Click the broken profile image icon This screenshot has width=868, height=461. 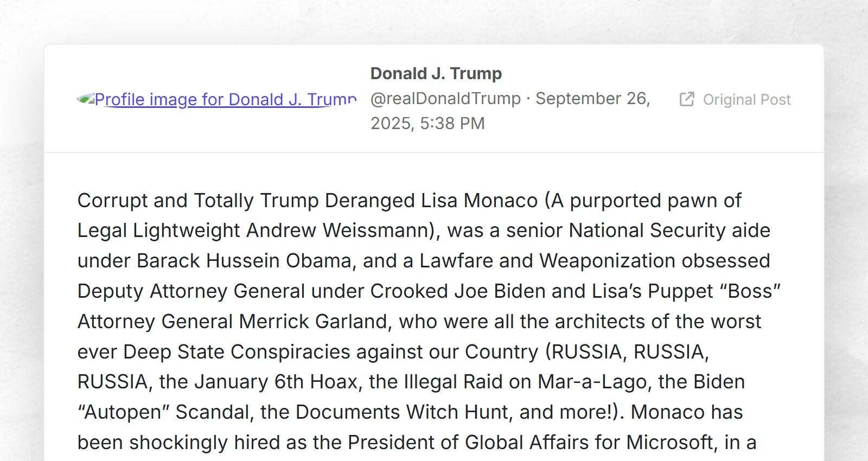point(86,99)
